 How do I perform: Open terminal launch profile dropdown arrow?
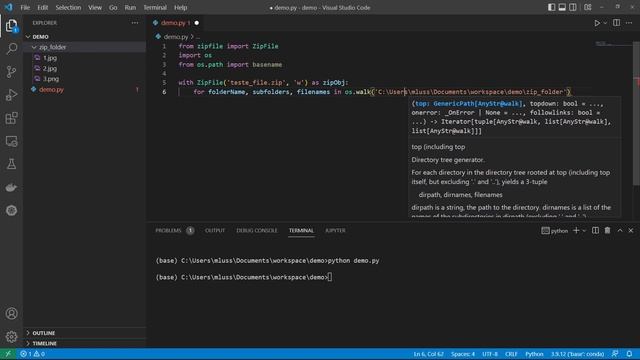[x=584, y=231]
